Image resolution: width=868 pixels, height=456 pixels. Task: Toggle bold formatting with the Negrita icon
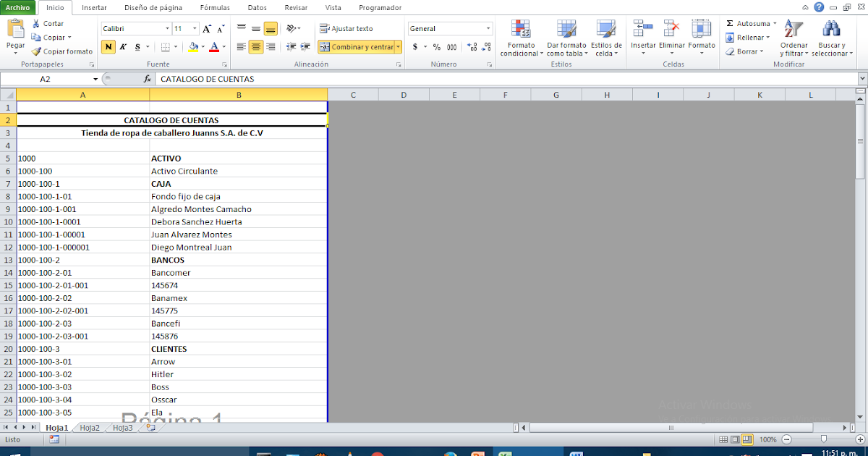109,46
